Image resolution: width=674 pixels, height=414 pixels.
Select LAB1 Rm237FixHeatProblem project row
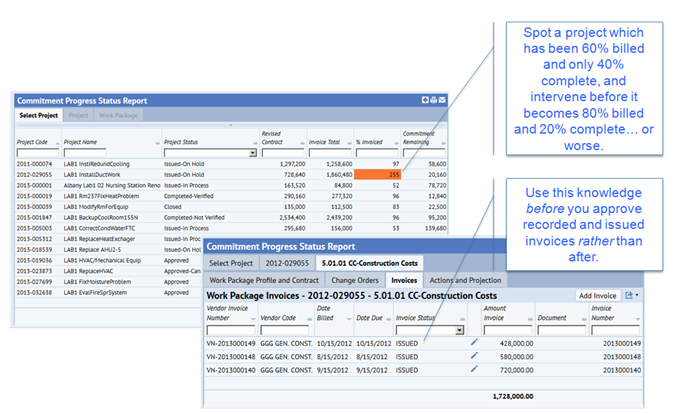231,196
